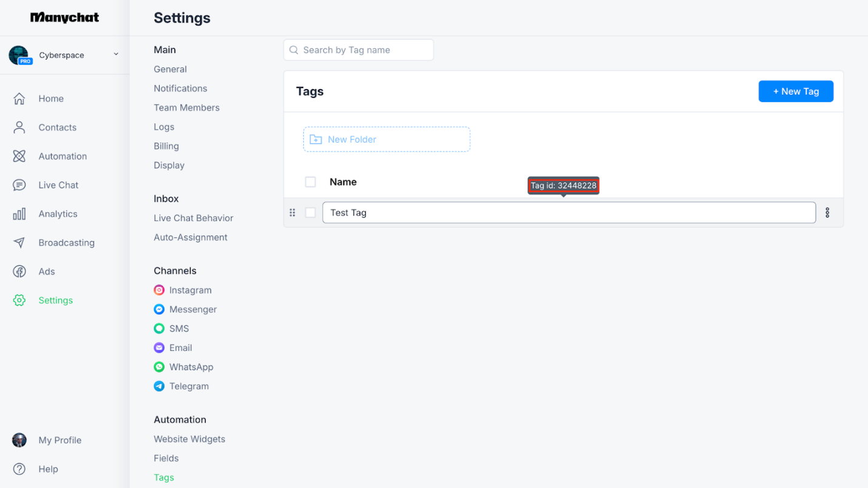This screenshot has height=488, width=868.
Task: Toggle the select-all checkbox next to Name
Action: tap(311, 182)
